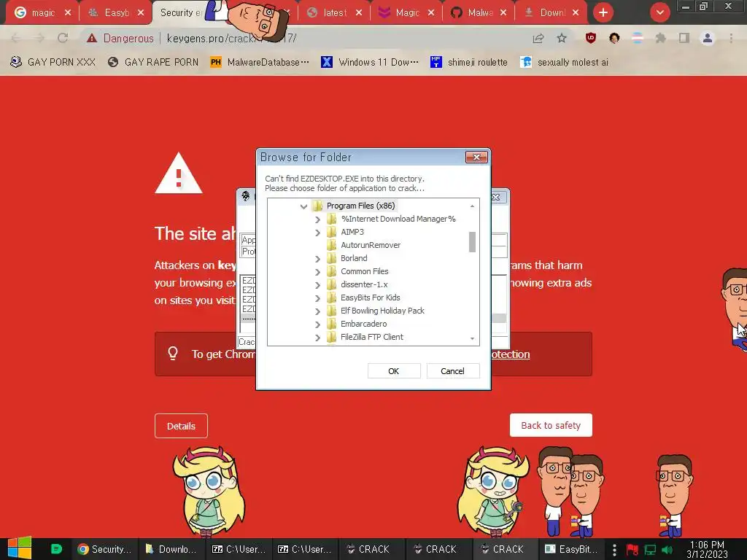Open the uBlock Origin extension icon
The image size is (747, 560).
(x=591, y=38)
